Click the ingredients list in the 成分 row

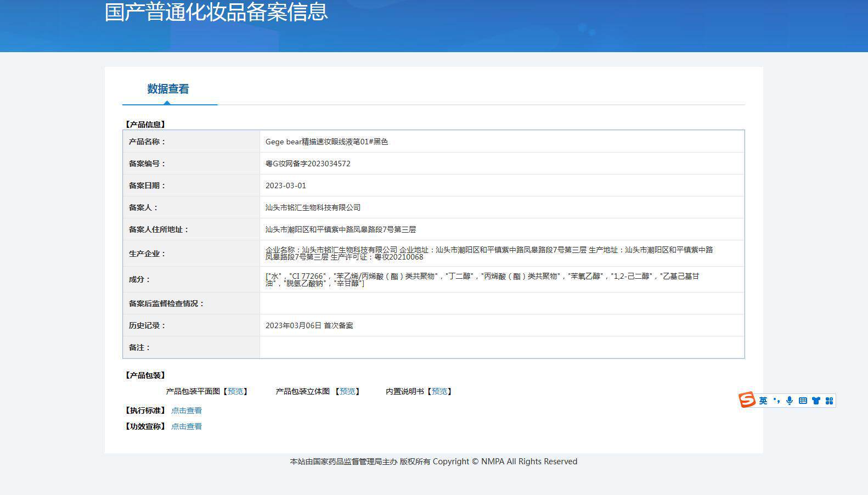pyautogui.click(x=482, y=279)
